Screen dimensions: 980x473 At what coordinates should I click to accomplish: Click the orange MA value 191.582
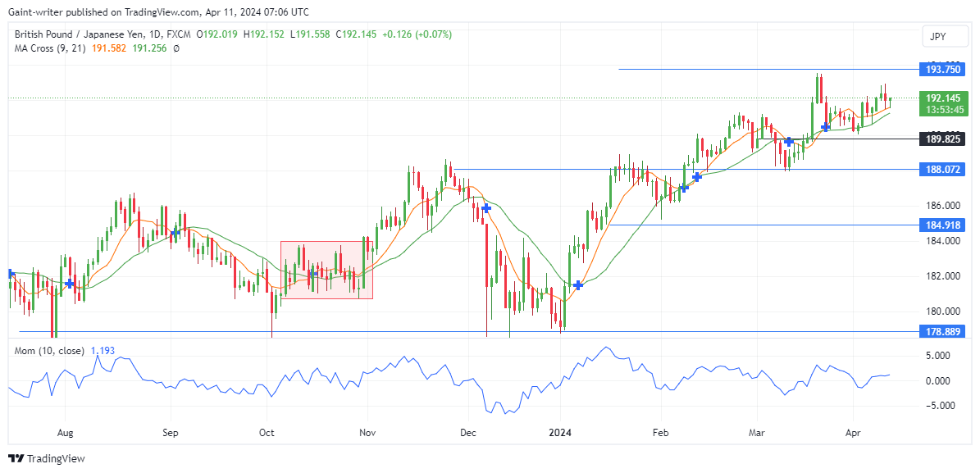(109, 48)
